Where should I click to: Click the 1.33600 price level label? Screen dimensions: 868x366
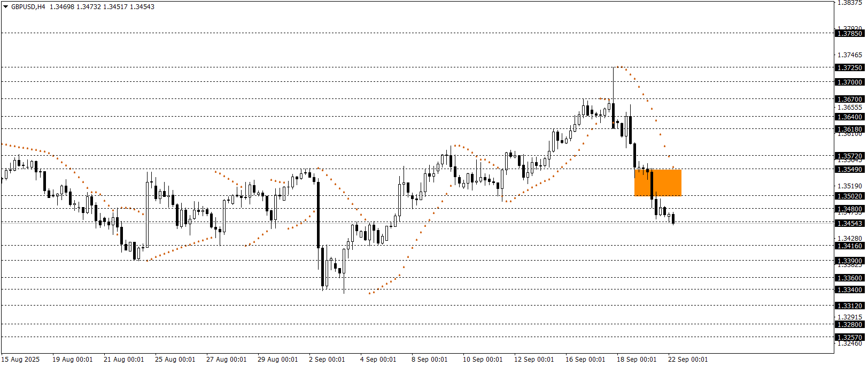(x=849, y=278)
